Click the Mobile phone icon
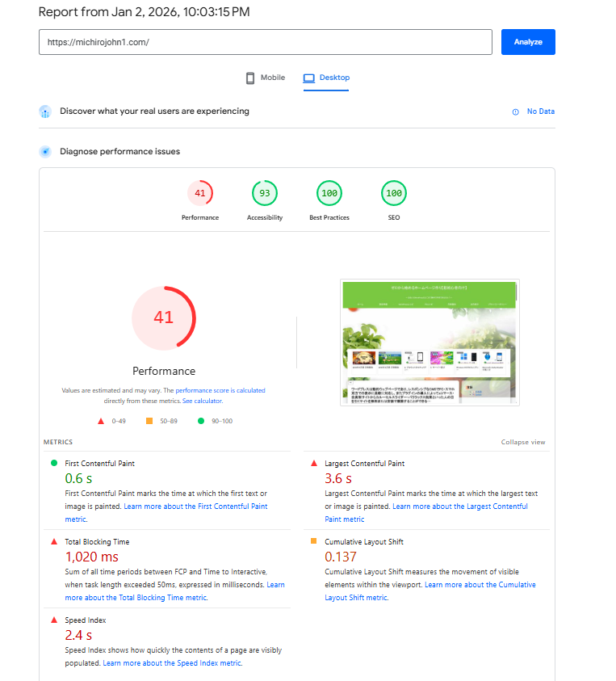The height and width of the screenshot is (681, 616). click(250, 78)
